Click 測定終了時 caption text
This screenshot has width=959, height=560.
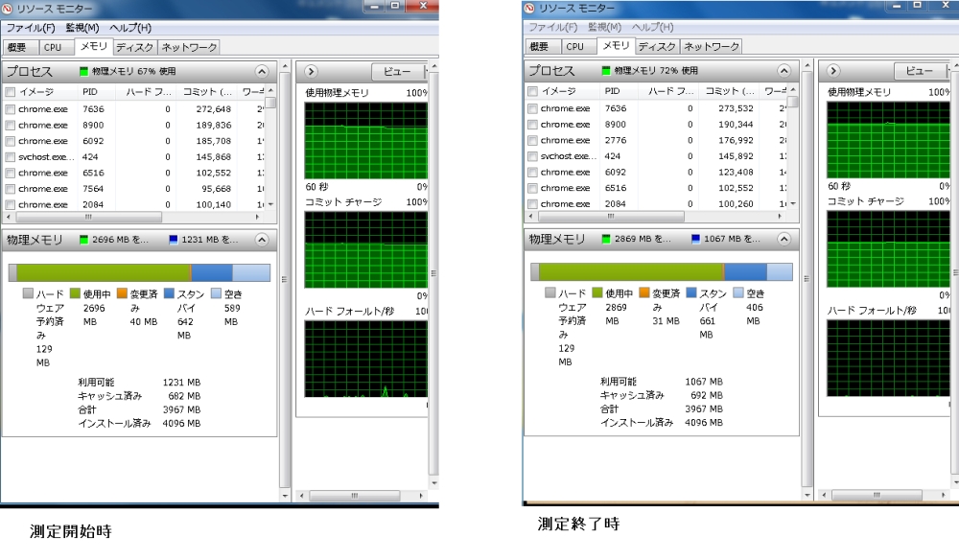578,524
